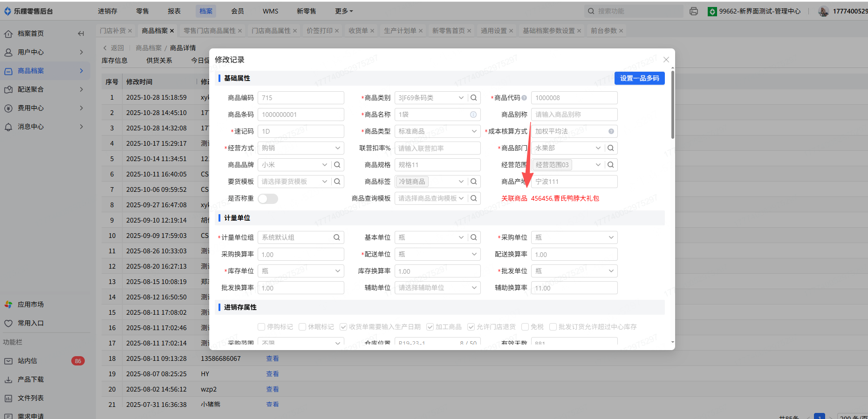Click search icon beside 商品类别 field
This screenshot has height=419, width=868.
pyautogui.click(x=473, y=98)
